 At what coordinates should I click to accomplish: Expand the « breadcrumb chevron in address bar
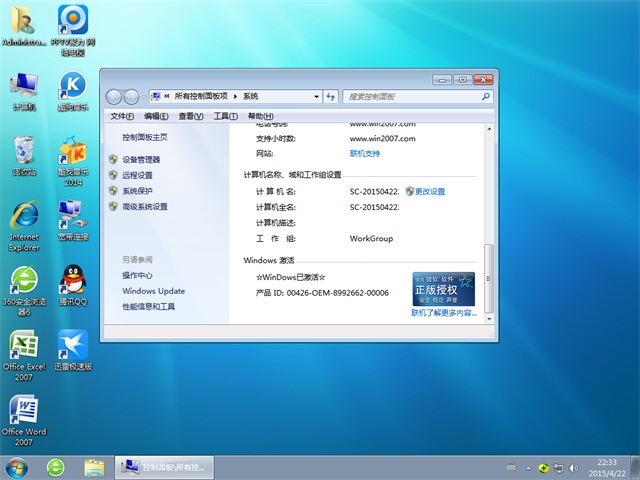(x=165, y=96)
